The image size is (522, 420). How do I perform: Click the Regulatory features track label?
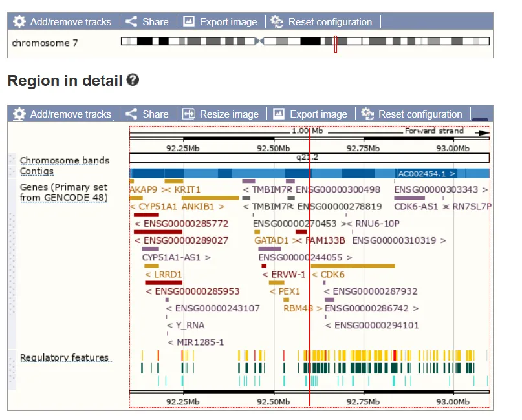[64, 357]
